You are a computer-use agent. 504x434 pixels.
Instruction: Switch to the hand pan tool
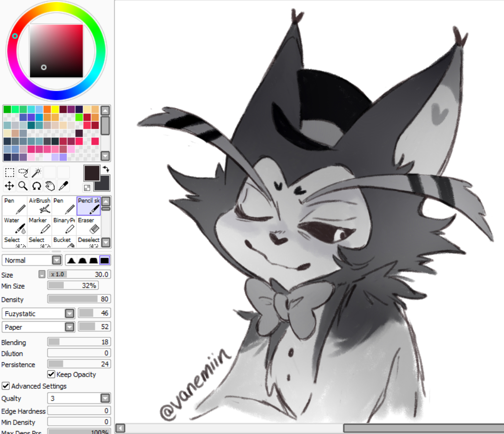[50, 186]
